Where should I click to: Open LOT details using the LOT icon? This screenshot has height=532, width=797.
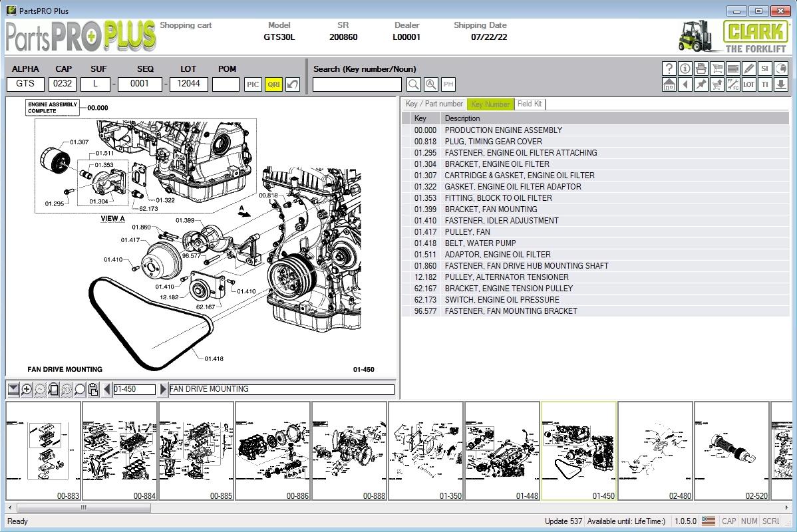pos(748,84)
